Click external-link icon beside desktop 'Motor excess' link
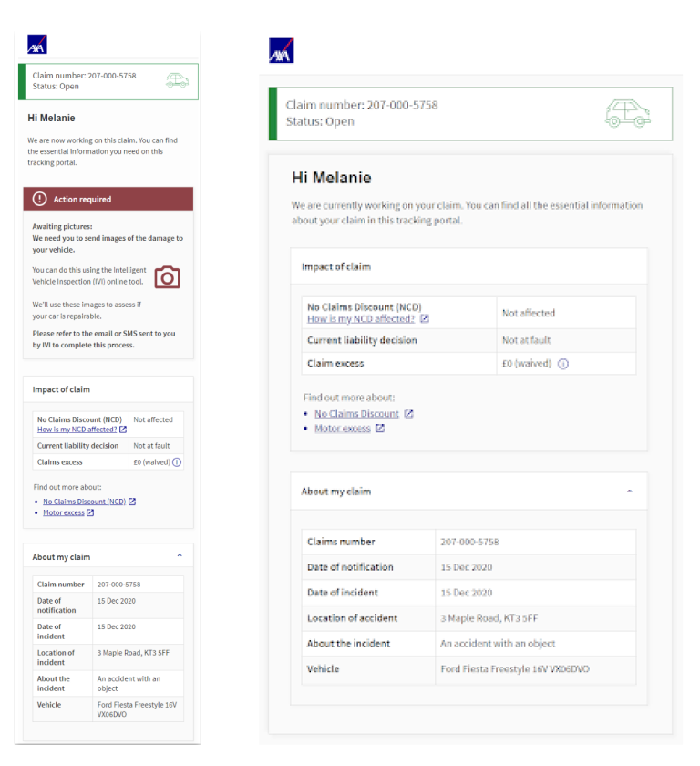 tap(380, 429)
